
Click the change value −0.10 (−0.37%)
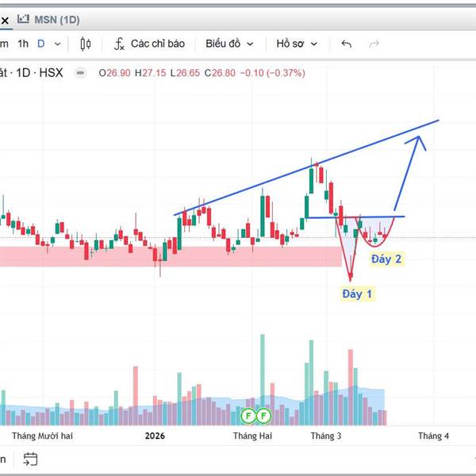pyautogui.click(x=273, y=73)
